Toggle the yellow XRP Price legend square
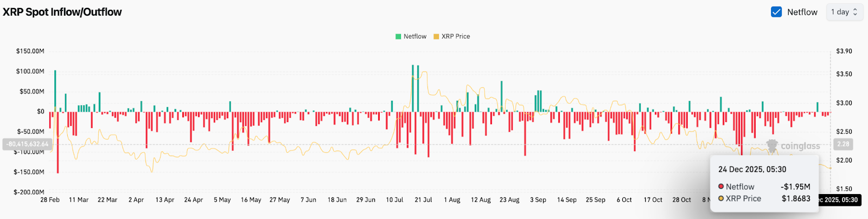 pyautogui.click(x=436, y=36)
